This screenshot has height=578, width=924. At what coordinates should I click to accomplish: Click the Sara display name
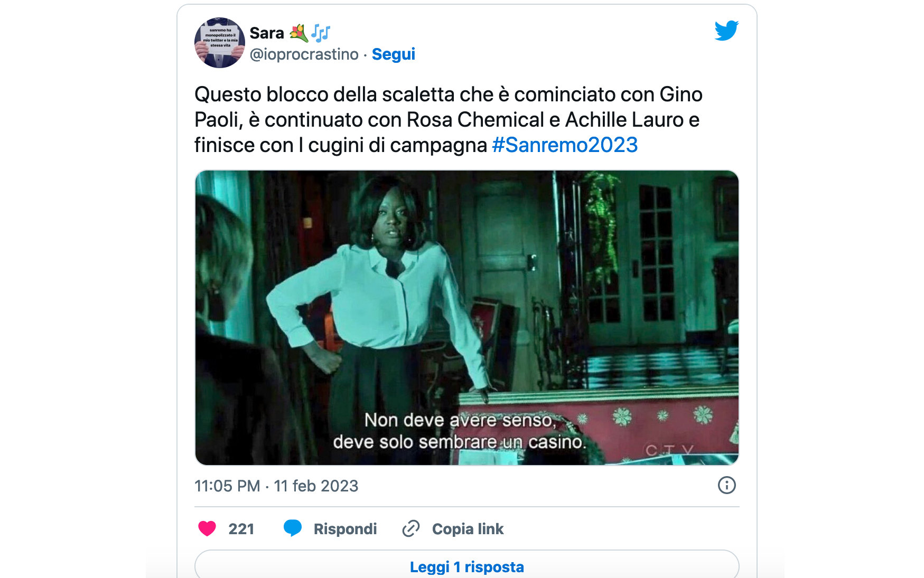point(267,33)
